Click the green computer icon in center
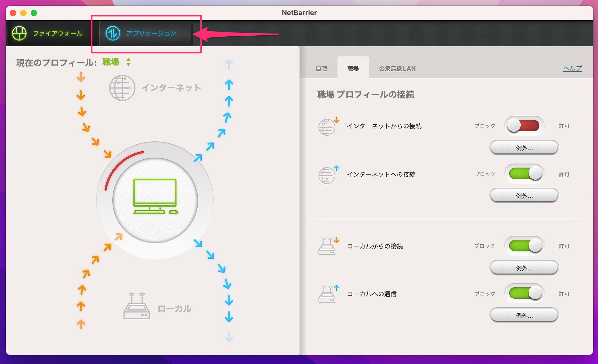The image size is (598, 364). [x=155, y=197]
